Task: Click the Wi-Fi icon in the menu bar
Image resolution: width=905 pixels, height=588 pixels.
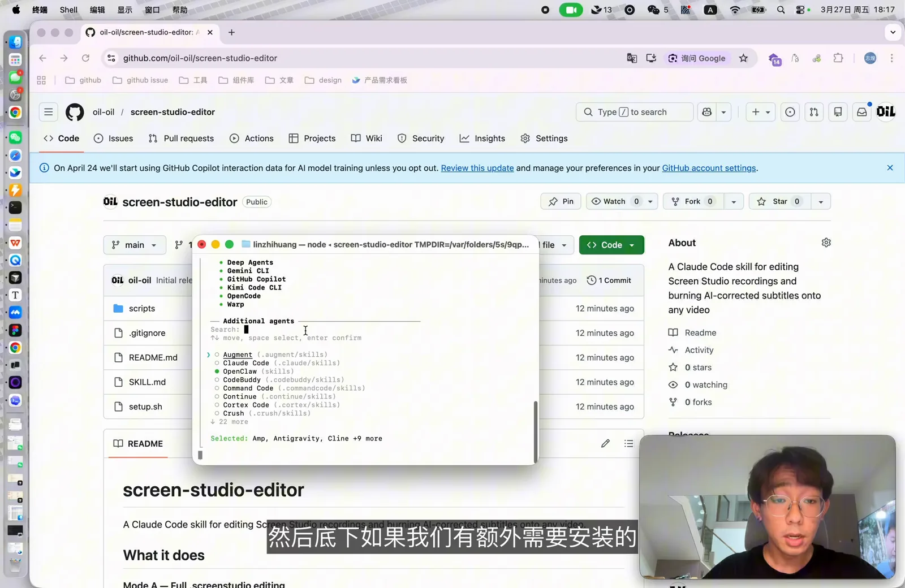Action: click(735, 10)
